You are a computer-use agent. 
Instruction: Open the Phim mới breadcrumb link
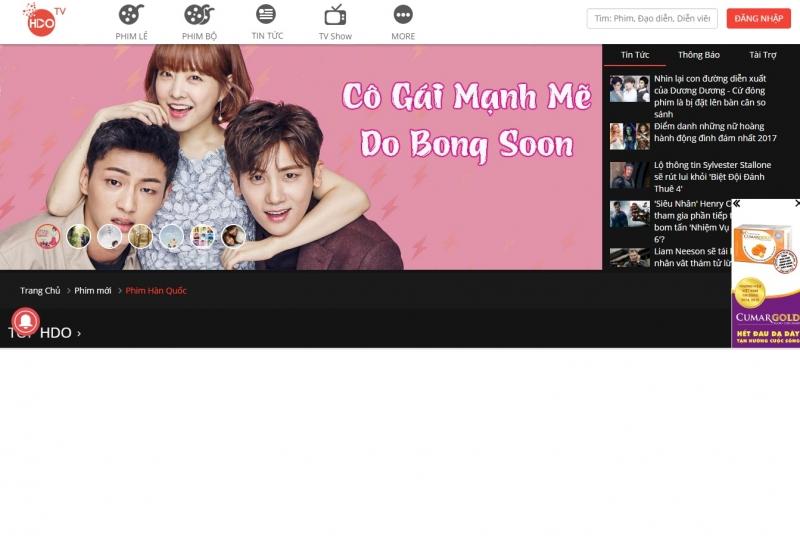pos(93,291)
